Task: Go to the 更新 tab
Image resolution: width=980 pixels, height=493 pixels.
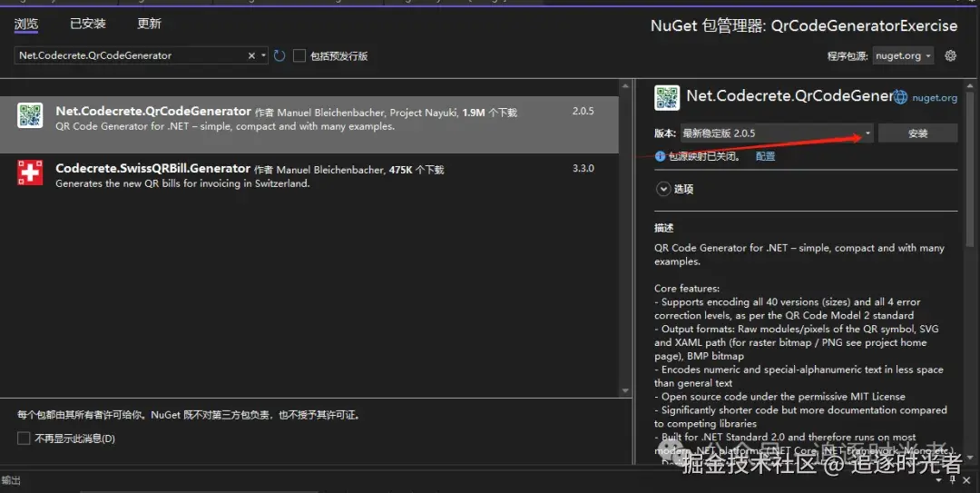Action: tap(150, 24)
